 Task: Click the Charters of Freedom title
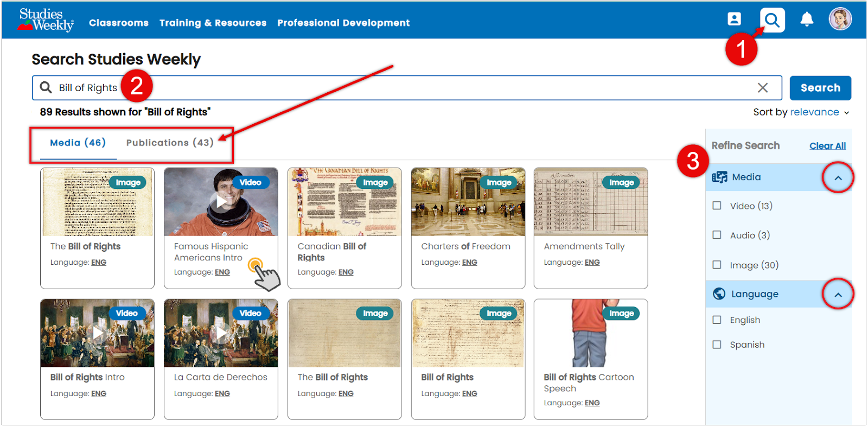coord(466,246)
